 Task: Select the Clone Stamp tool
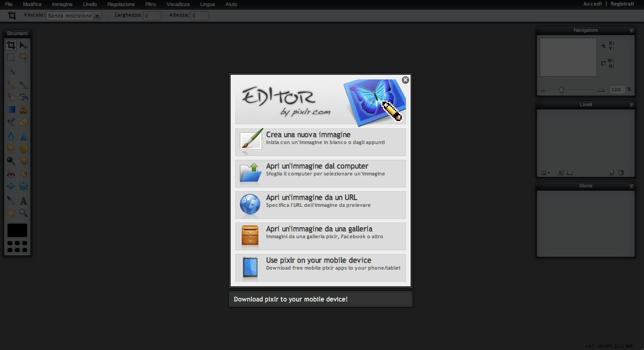(24, 109)
